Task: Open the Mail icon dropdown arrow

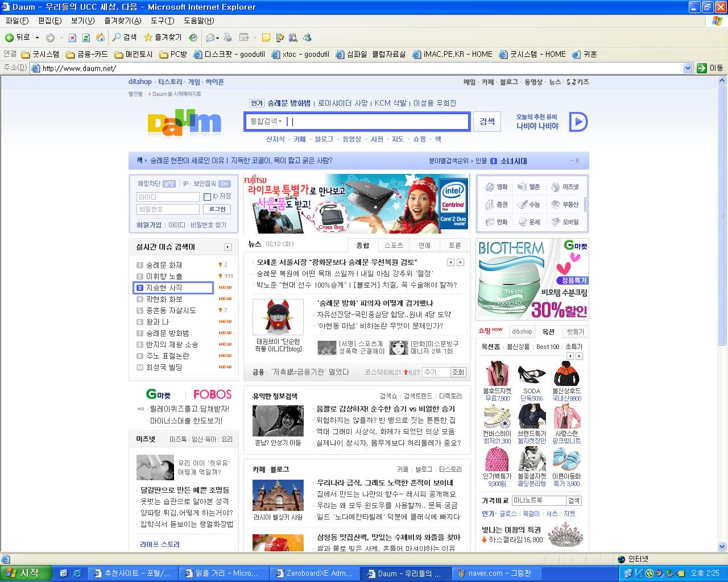Action: point(218,38)
